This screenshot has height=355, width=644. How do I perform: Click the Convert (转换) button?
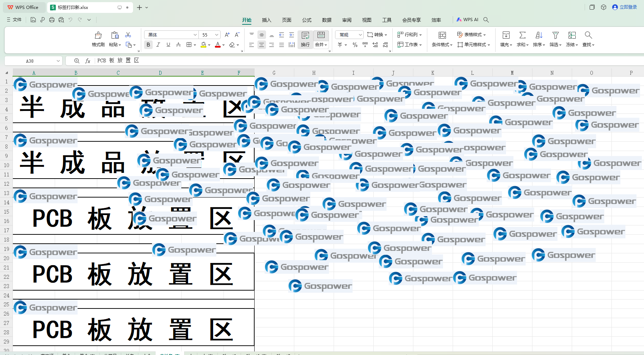(377, 35)
